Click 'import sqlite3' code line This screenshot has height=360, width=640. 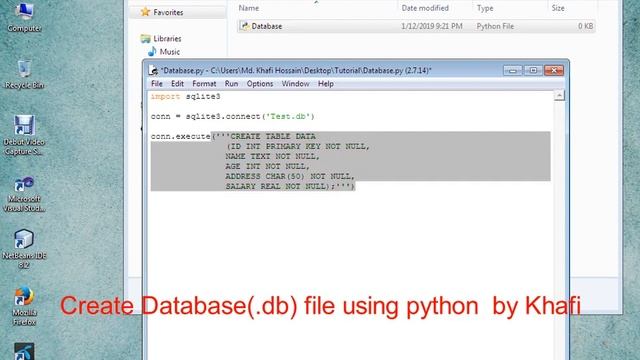[185, 96]
